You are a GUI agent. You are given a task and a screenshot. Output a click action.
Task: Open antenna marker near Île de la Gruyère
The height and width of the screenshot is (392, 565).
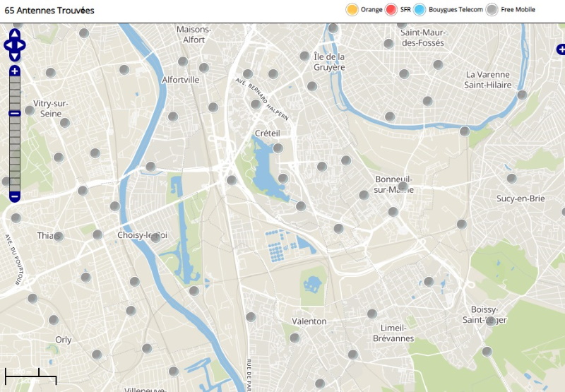coord(305,56)
